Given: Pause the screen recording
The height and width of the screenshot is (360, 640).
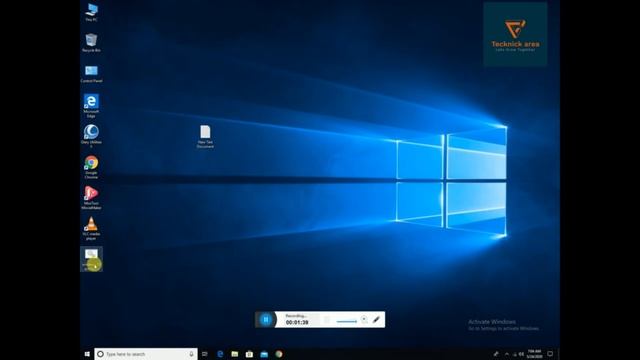Looking at the screenshot, I should pyautogui.click(x=265, y=320).
